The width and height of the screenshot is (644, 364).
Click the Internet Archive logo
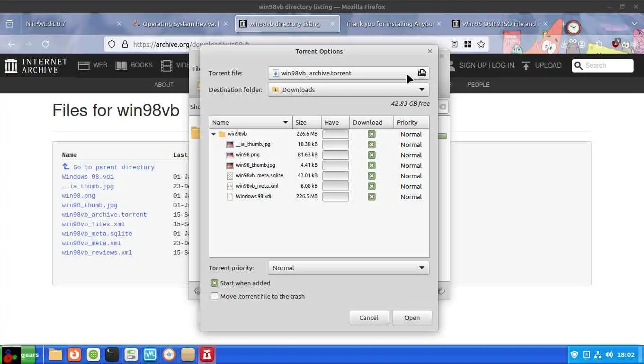point(36,65)
